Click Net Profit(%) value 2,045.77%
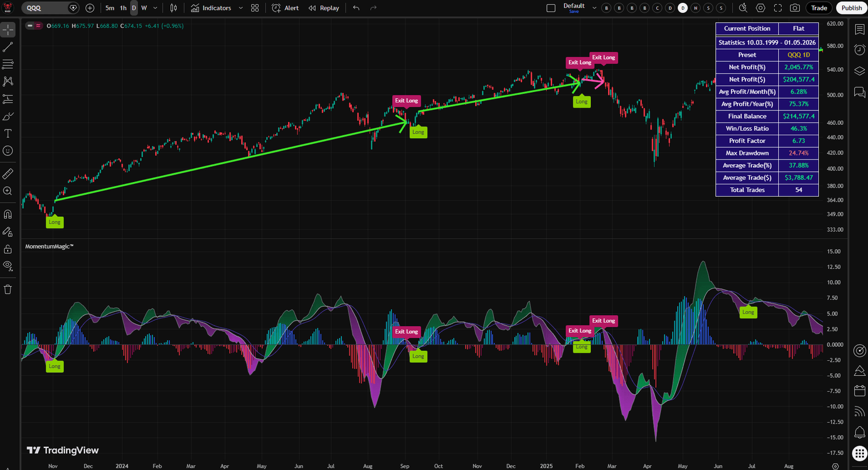 coord(799,67)
